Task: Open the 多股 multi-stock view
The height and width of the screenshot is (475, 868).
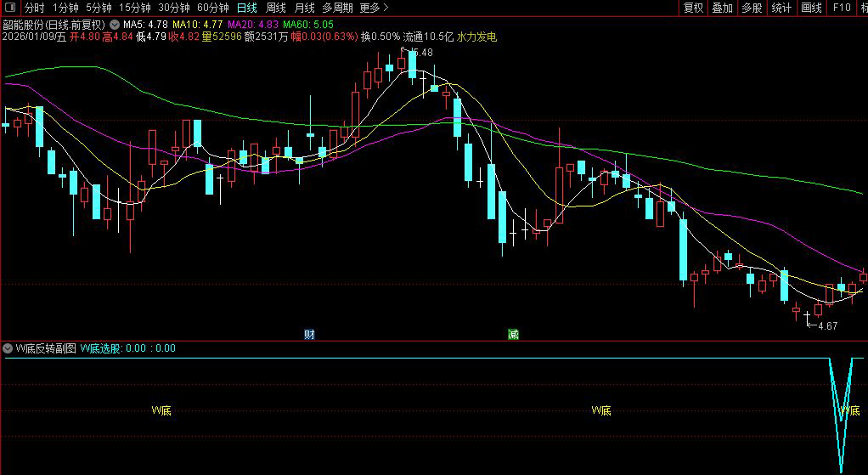Action: pyautogui.click(x=752, y=8)
